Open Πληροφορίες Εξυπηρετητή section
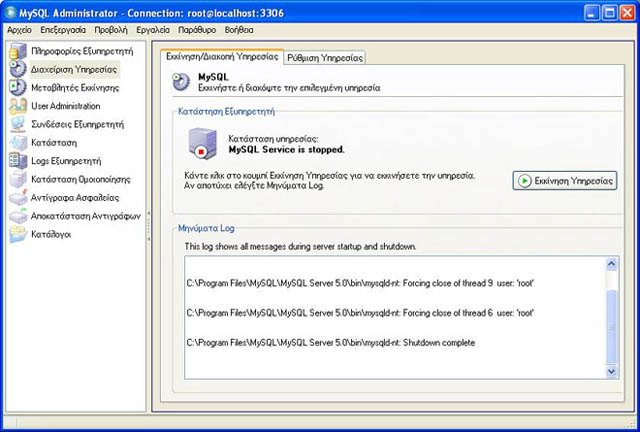The height and width of the screenshot is (432, 640). (x=82, y=51)
